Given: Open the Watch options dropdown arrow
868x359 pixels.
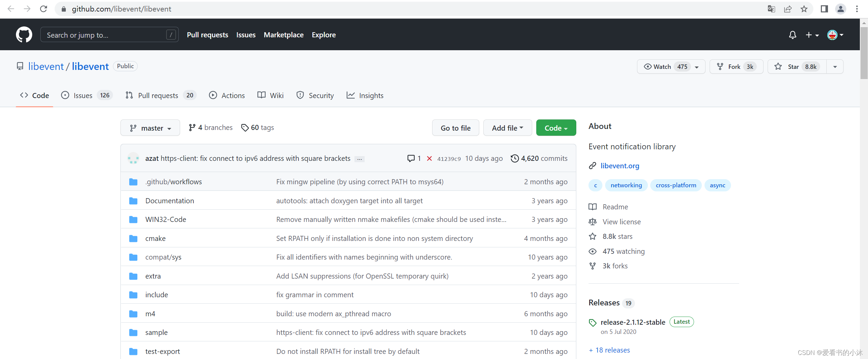Looking at the screenshot, I should pos(697,67).
